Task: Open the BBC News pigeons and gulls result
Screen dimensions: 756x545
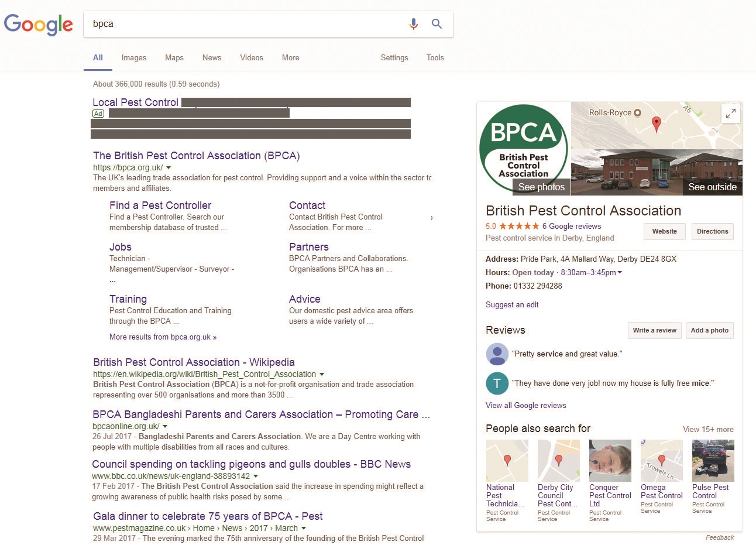Action: (x=252, y=464)
